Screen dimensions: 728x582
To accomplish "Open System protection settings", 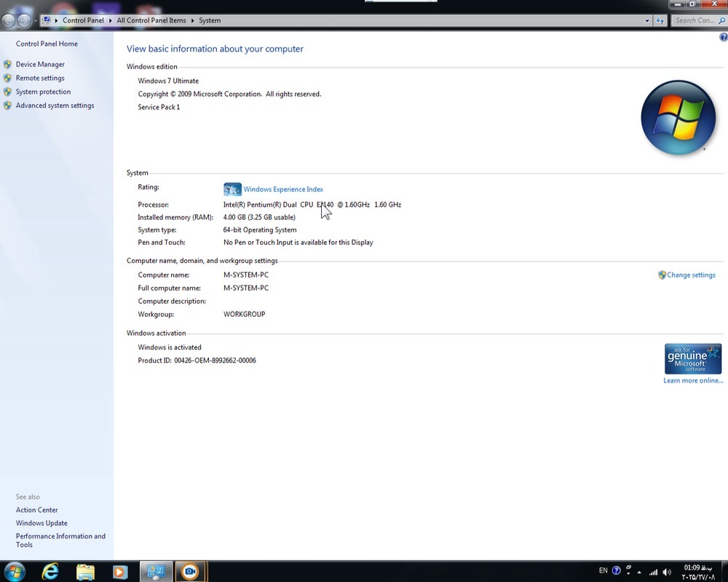I will 43,92.
